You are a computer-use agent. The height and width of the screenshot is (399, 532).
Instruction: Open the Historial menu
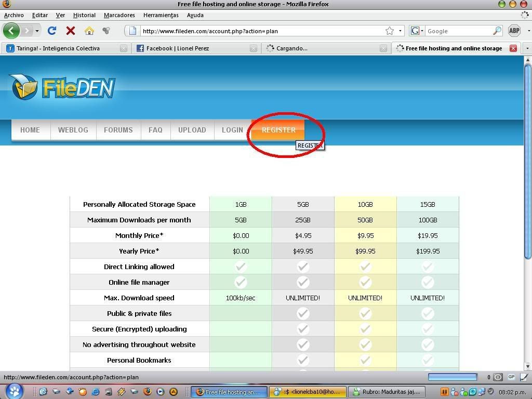click(x=84, y=15)
